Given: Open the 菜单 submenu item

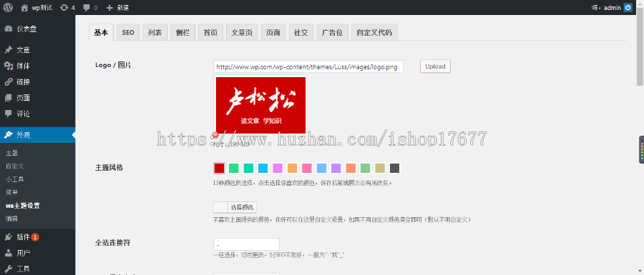Looking at the screenshot, I should 12,192.
